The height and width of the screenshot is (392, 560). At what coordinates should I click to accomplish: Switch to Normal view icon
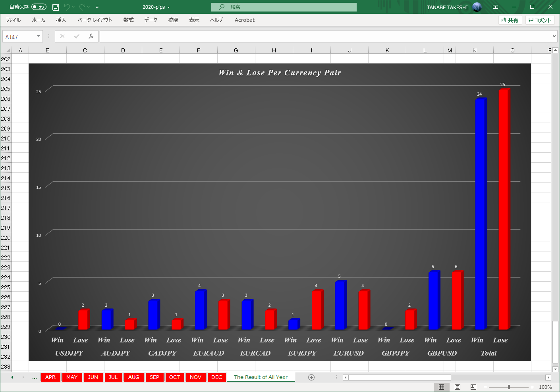[441, 387]
